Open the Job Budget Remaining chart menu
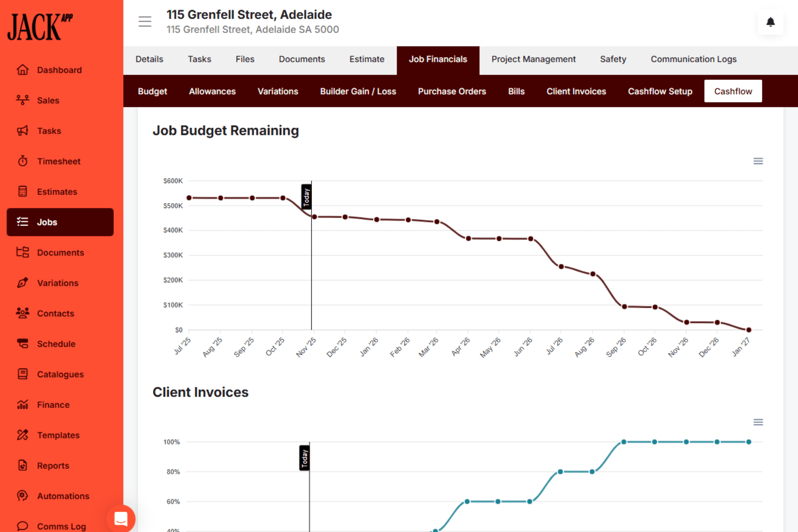Image resolution: width=798 pixels, height=532 pixels. coord(758,161)
